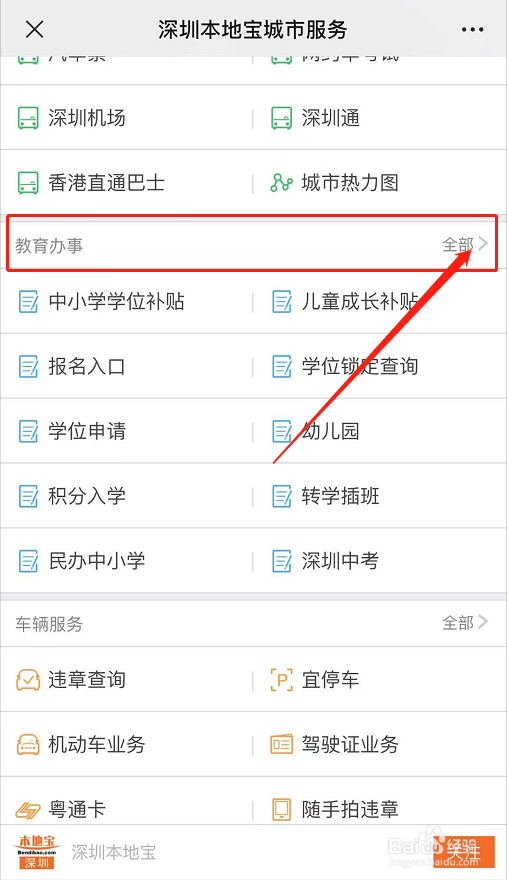Open 积分入学 entry
This screenshot has width=507, height=880.
pos(87,496)
